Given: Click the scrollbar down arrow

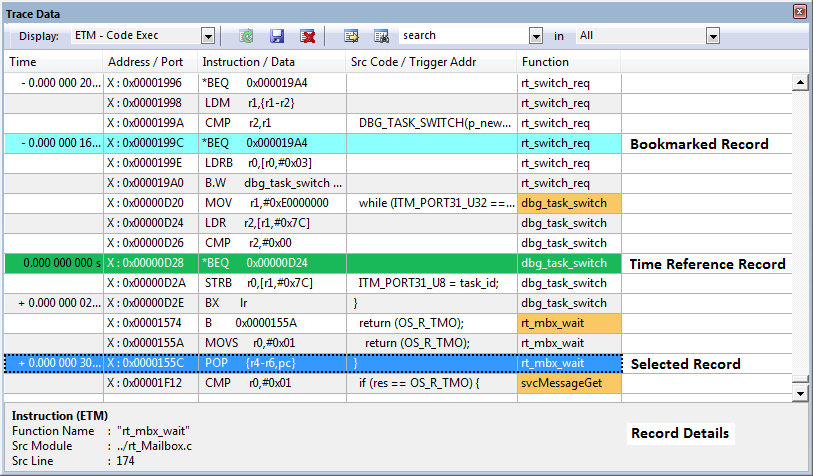Looking at the screenshot, I should pyautogui.click(x=799, y=393).
